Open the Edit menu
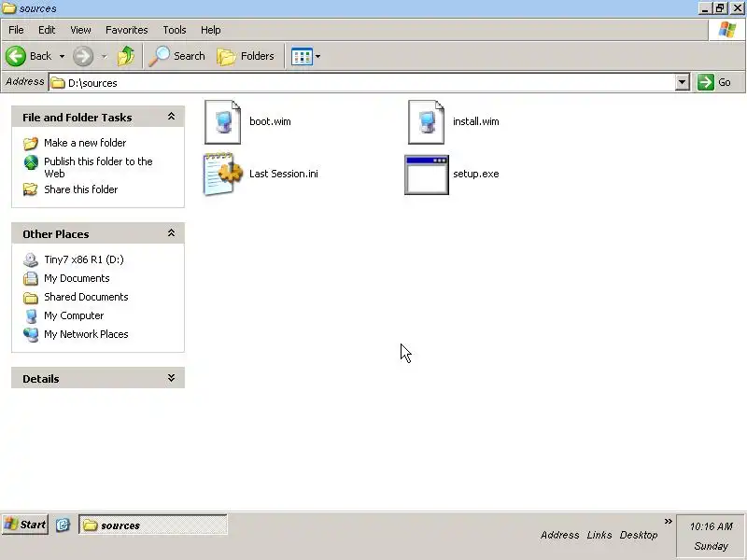The width and height of the screenshot is (747, 560). 47,30
